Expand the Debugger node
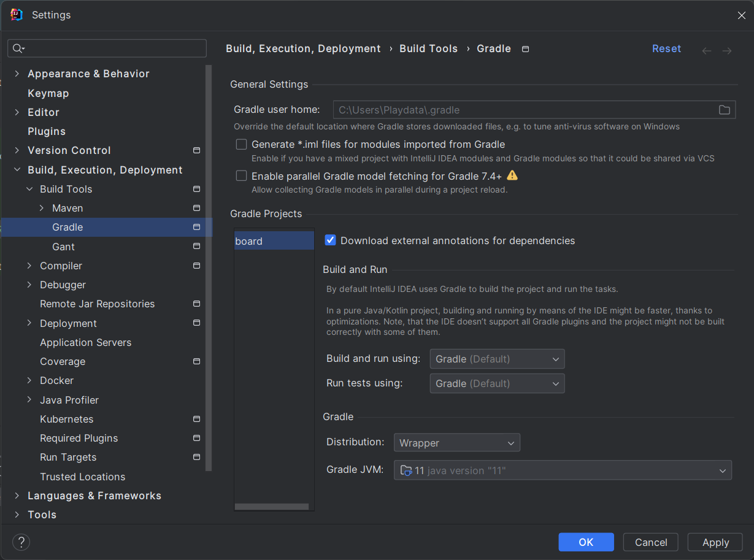The height and width of the screenshot is (560, 754). [29, 285]
